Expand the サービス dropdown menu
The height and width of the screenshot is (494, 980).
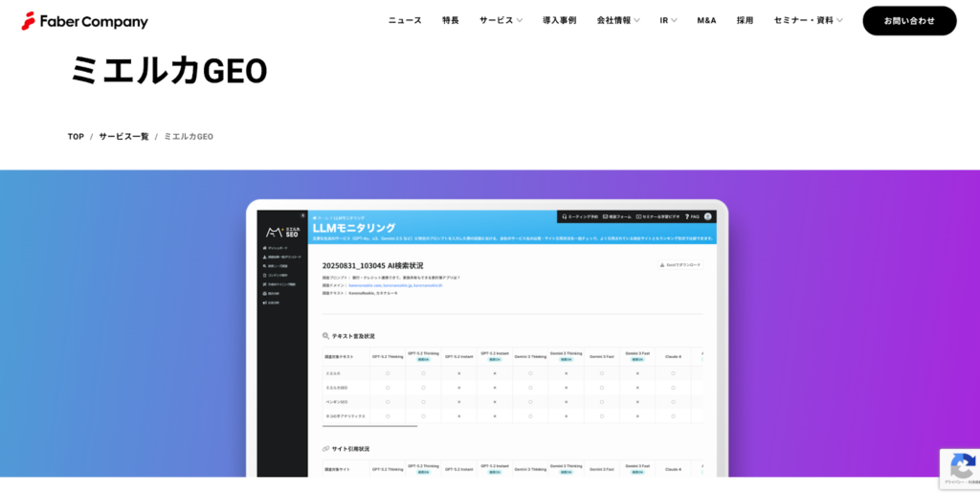tap(501, 20)
